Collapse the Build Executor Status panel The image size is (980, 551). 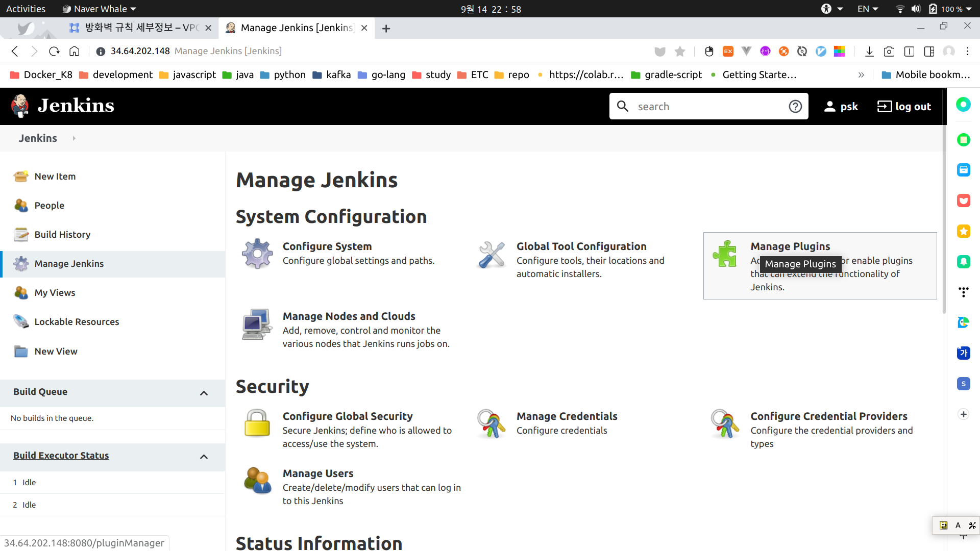click(x=204, y=457)
